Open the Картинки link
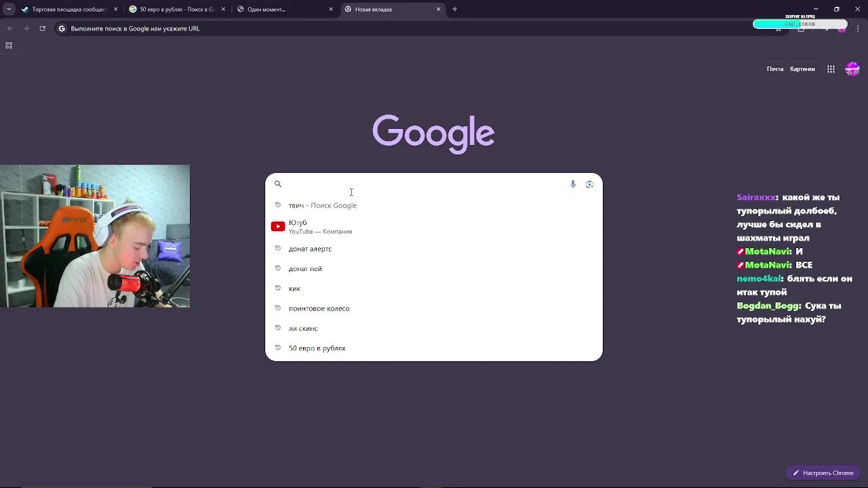Image resolution: width=868 pixels, height=488 pixels. (x=802, y=69)
